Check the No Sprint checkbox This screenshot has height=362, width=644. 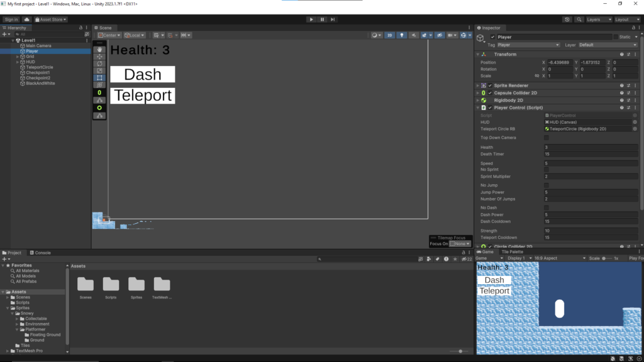click(546, 170)
